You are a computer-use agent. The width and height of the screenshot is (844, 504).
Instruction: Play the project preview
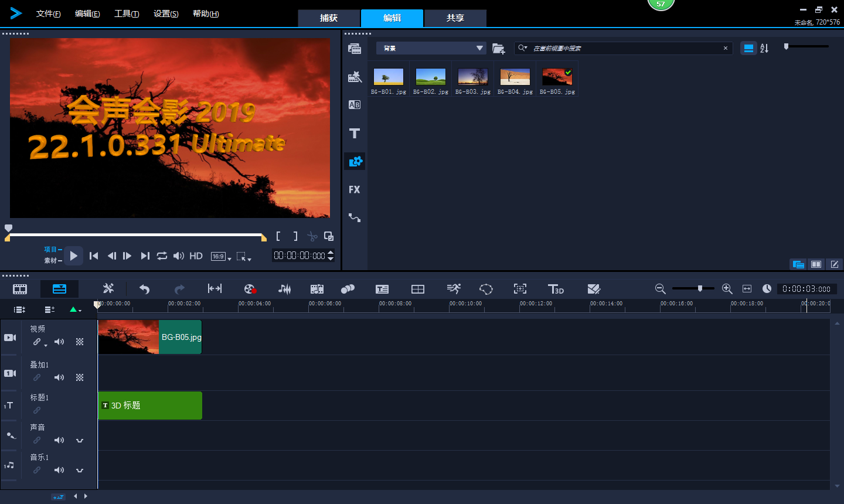73,256
